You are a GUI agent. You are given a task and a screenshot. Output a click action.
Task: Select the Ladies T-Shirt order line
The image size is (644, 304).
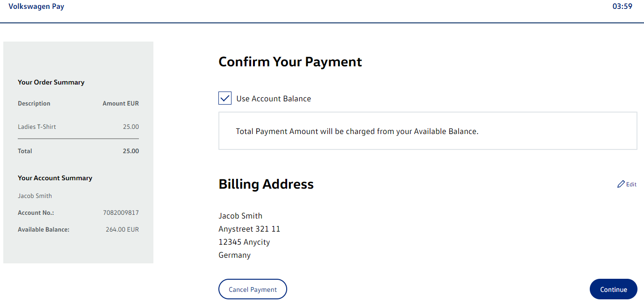click(x=37, y=127)
